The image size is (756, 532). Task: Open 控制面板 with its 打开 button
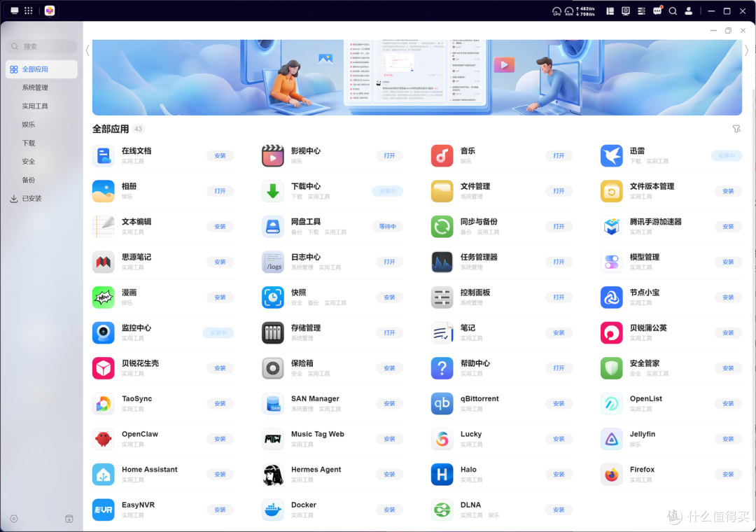pyautogui.click(x=559, y=297)
